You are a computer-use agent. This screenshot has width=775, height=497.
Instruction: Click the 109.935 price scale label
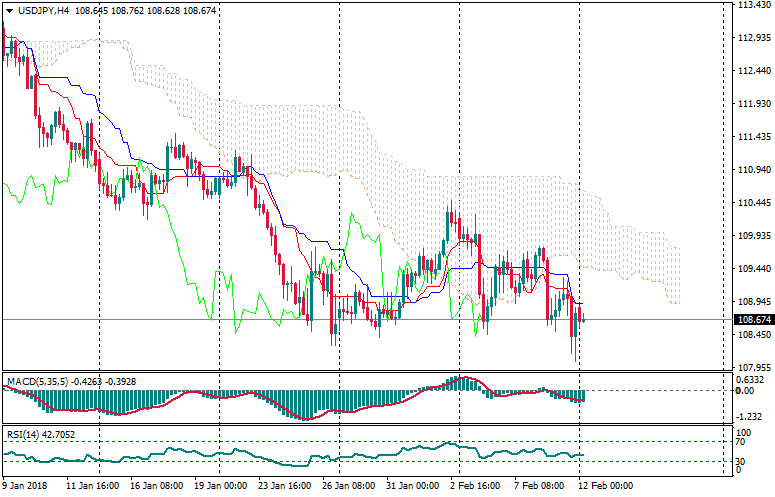(x=752, y=236)
